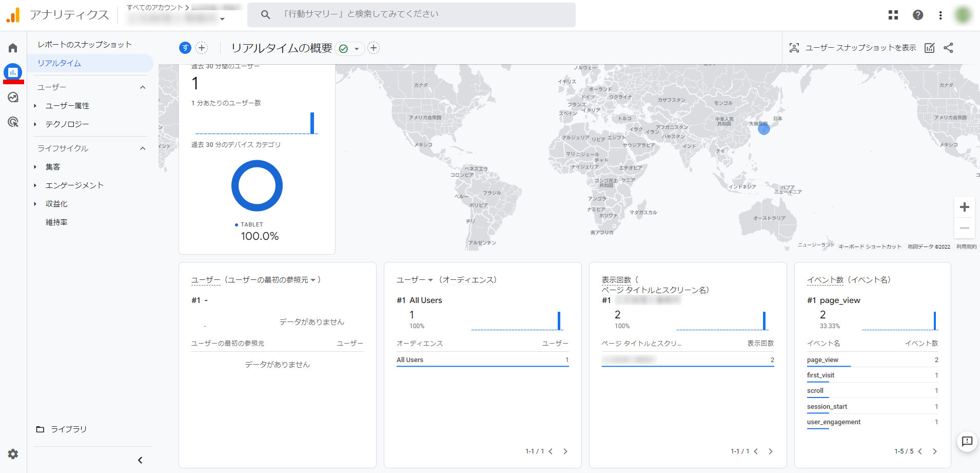The width and height of the screenshot is (980, 473).
Task: Open the Advertising icon in left rail
Action: coord(13,122)
